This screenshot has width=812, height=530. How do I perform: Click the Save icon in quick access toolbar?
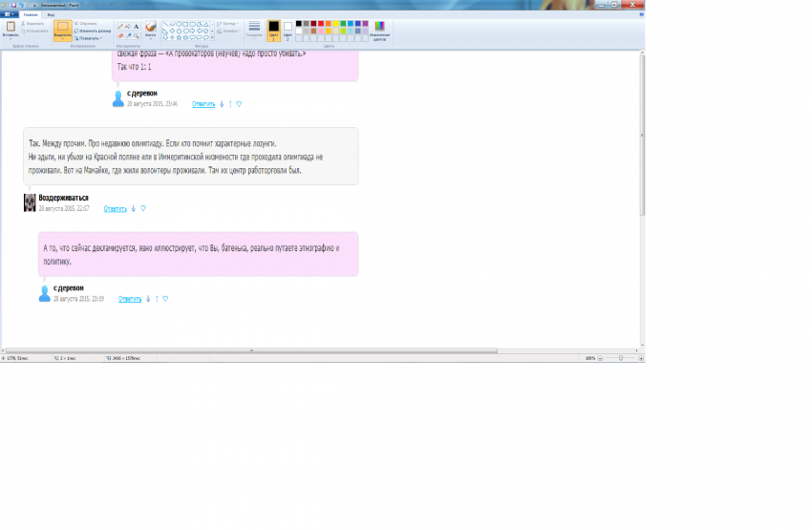coord(13,5)
